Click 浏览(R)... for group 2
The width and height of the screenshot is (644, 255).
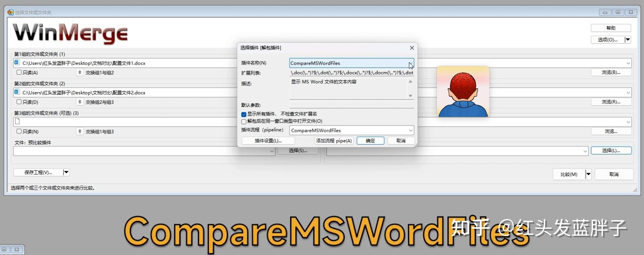pyautogui.click(x=611, y=102)
